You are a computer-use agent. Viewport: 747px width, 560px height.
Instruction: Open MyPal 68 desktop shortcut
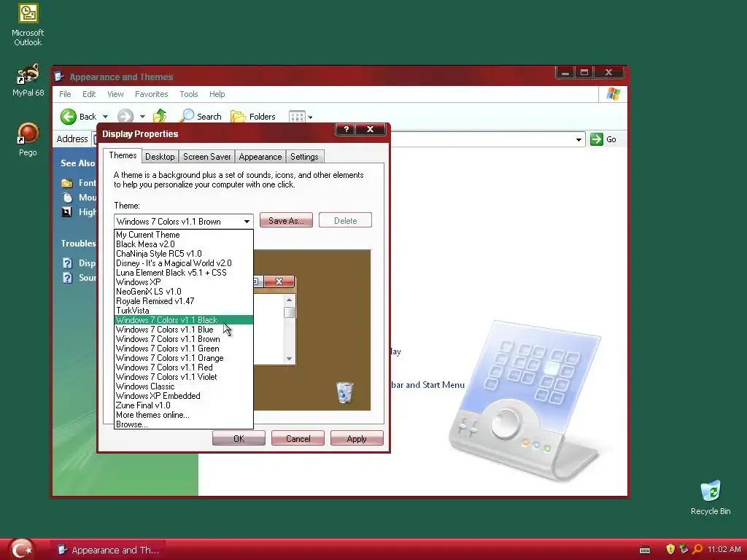pyautogui.click(x=28, y=80)
